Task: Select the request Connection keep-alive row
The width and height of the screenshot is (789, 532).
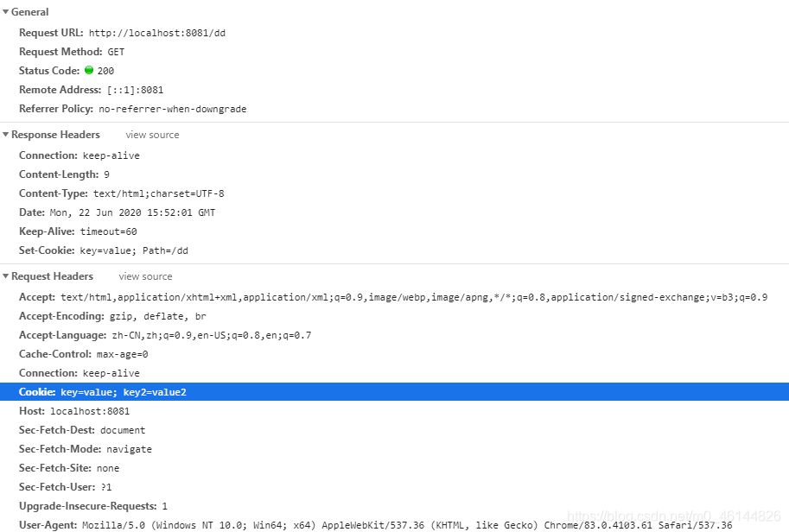Action: click(x=394, y=373)
